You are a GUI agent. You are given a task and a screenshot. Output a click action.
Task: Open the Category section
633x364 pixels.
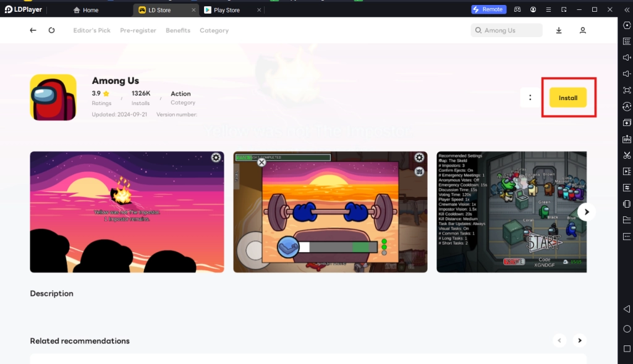(214, 30)
